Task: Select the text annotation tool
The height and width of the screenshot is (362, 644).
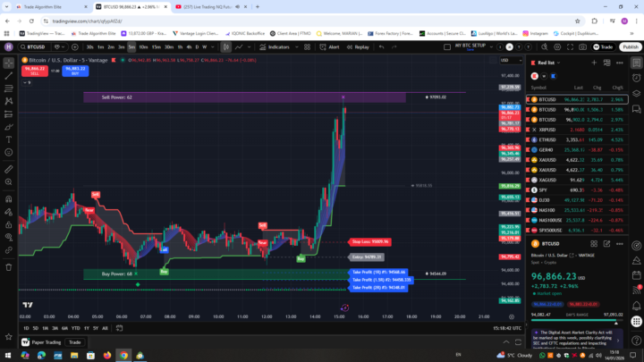Action: coord(9,139)
